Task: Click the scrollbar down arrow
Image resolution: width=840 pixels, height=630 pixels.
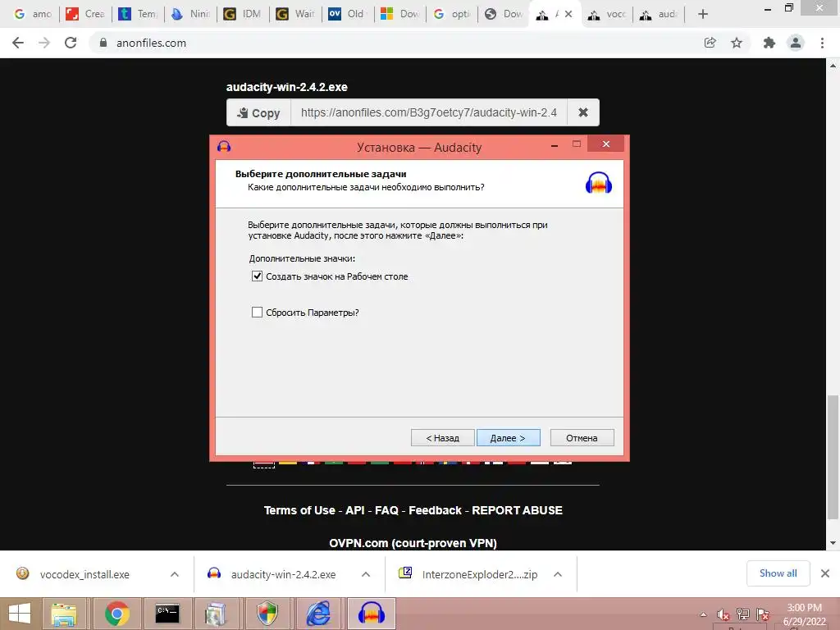Action: 833,543
